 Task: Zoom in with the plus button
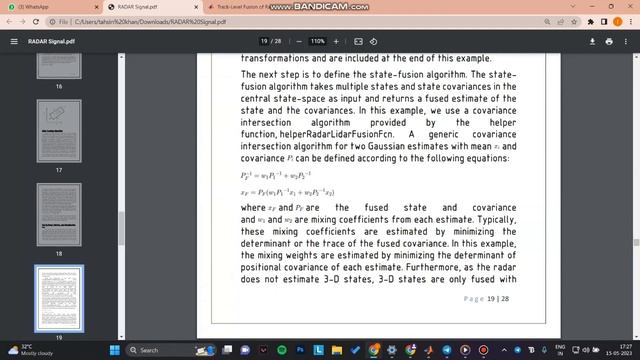coord(336,41)
